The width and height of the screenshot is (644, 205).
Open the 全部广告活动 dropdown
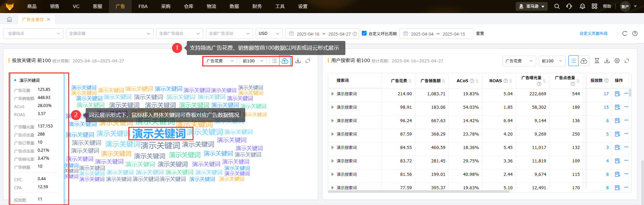(x=229, y=34)
